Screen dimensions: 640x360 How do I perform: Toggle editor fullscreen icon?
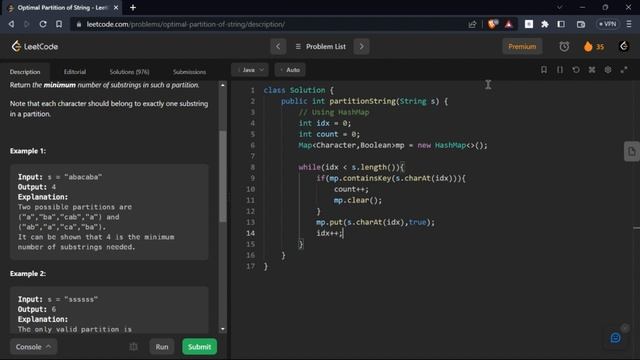(x=624, y=70)
